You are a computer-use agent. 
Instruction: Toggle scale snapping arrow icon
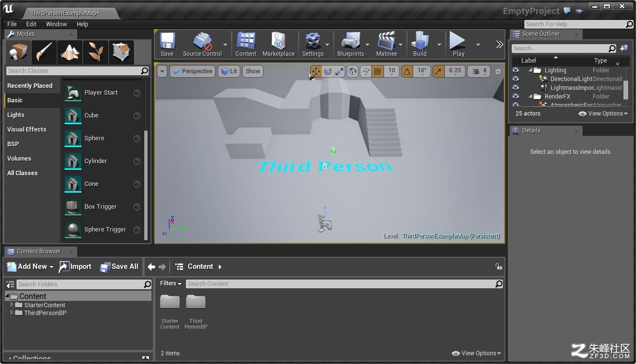(x=438, y=71)
